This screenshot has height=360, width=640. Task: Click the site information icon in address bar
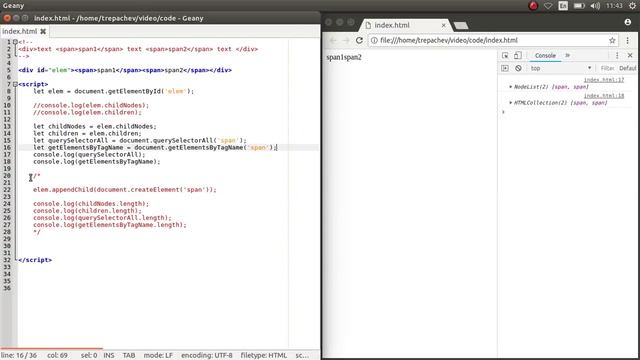pyautogui.click(x=374, y=40)
